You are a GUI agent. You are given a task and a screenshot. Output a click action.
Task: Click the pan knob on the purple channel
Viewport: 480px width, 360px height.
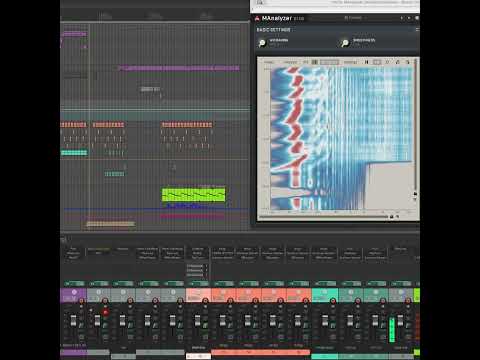[81, 301]
